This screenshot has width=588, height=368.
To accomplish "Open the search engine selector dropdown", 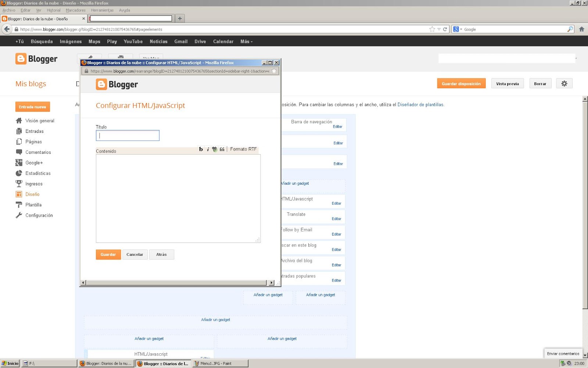I will point(458,29).
